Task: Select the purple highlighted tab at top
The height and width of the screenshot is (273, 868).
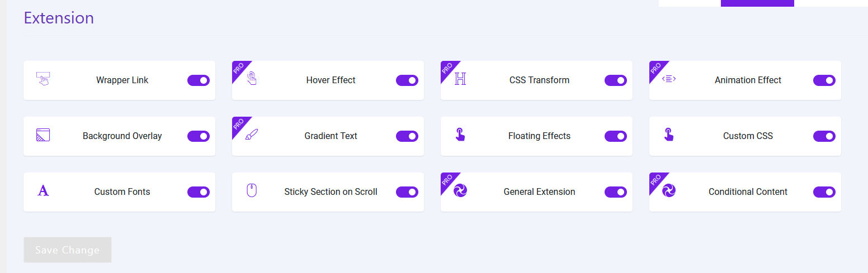Action: (757, 3)
